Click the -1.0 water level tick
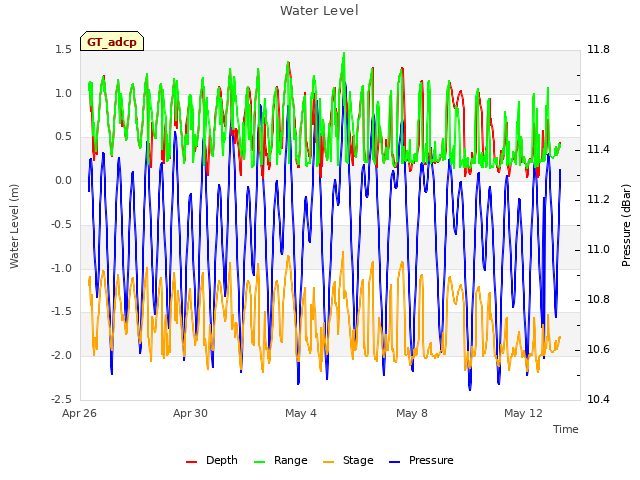This screenshot has width=640, height=480. click(x=61, y=268)
